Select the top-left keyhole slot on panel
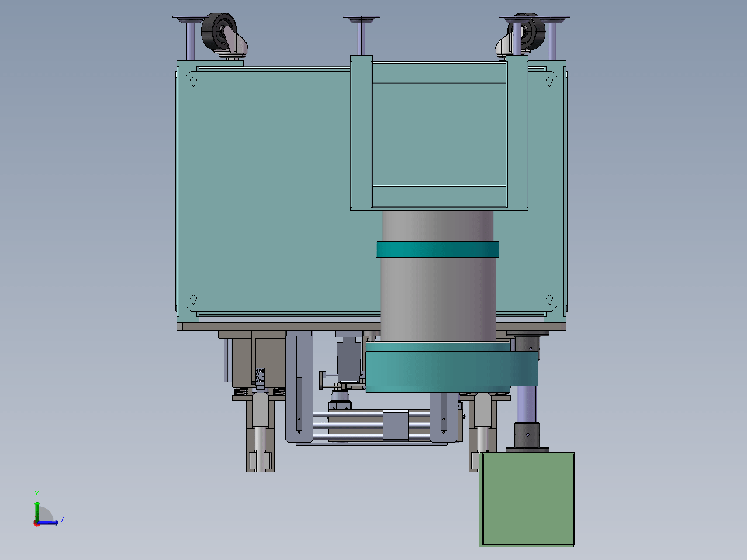Viewport: 747px width, 560px height. point(193,81)
